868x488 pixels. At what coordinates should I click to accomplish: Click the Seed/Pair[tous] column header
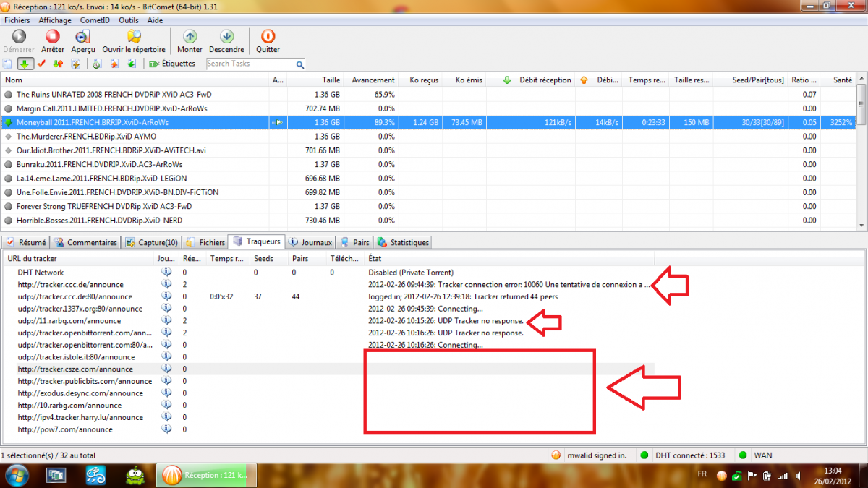coord(749,80)
